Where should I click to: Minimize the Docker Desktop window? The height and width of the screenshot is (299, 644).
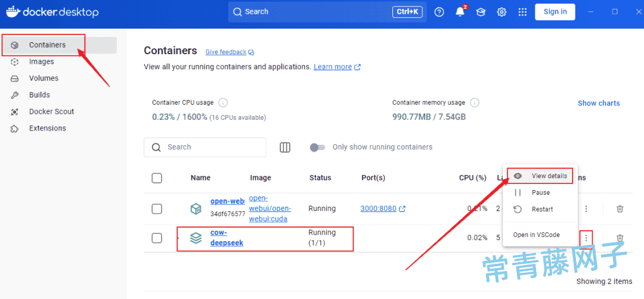click(591, 12)
